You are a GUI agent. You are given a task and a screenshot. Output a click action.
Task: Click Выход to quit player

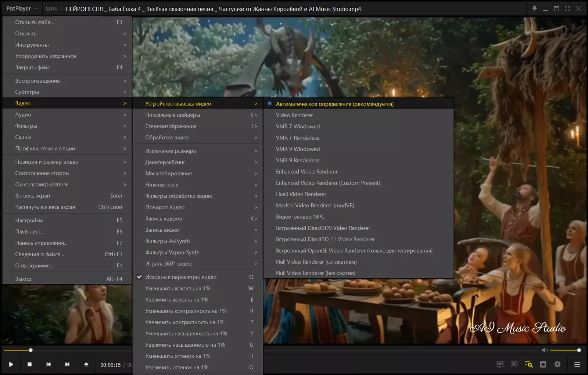point(67,279)
